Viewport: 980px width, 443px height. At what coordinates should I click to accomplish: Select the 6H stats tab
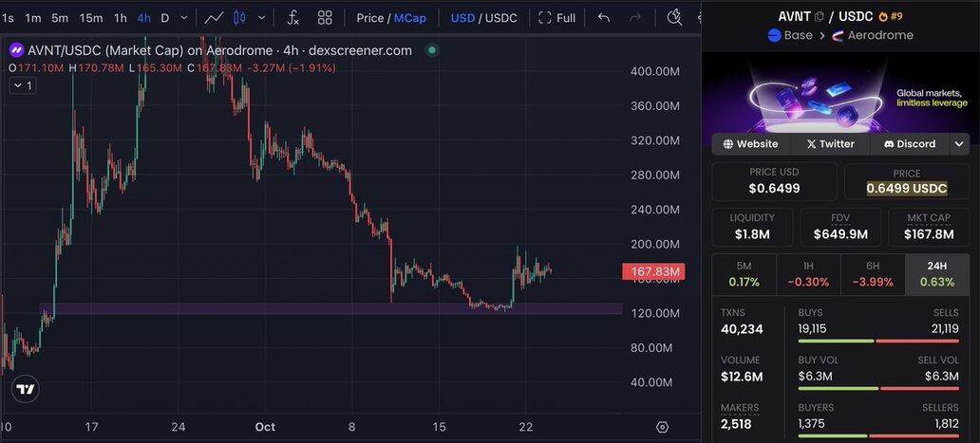click(x=874, y=274)
